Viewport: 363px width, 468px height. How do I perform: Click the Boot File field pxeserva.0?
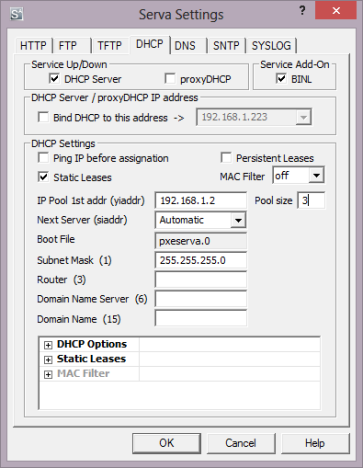pos(201,241)
